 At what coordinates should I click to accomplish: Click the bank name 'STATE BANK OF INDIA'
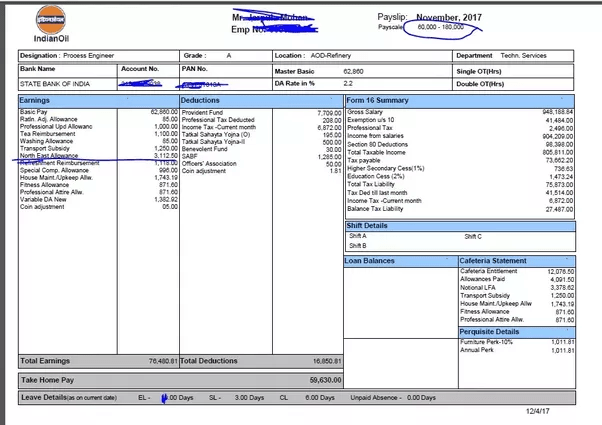[55, 84]
